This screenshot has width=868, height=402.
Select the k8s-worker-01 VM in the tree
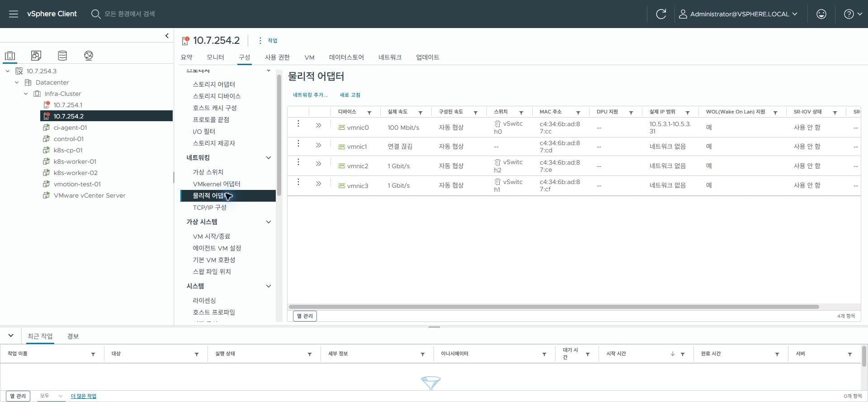75,161
